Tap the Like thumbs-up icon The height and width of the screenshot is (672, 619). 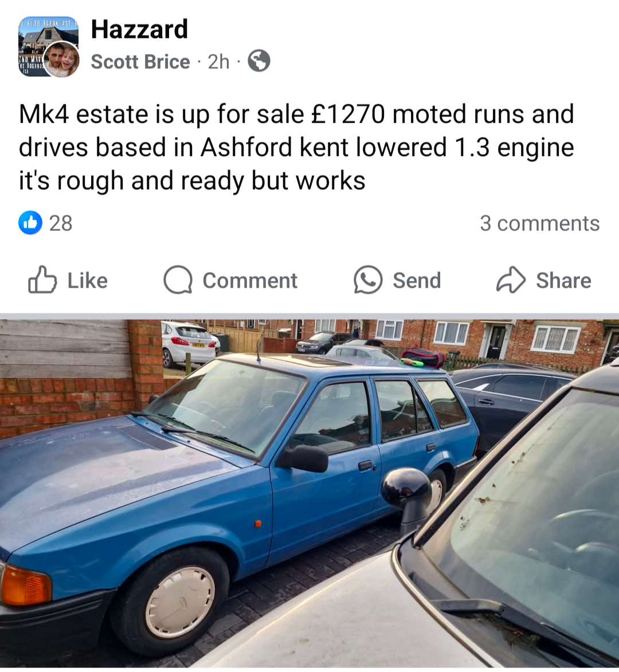coord(42,280)
